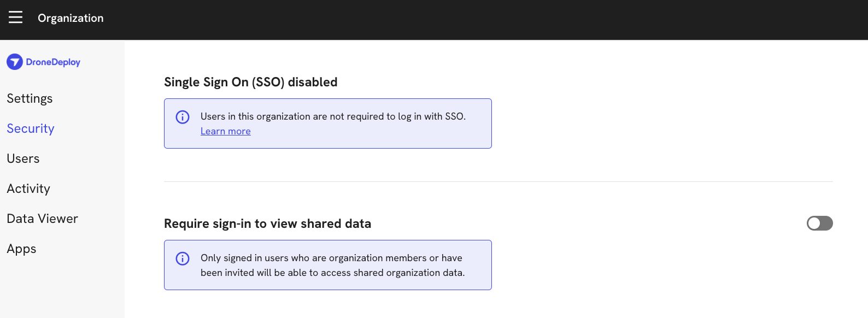This screenshot has width=868, height=318.
Task: Click the DroneDeploy logo icon
Action: (15, 62)
